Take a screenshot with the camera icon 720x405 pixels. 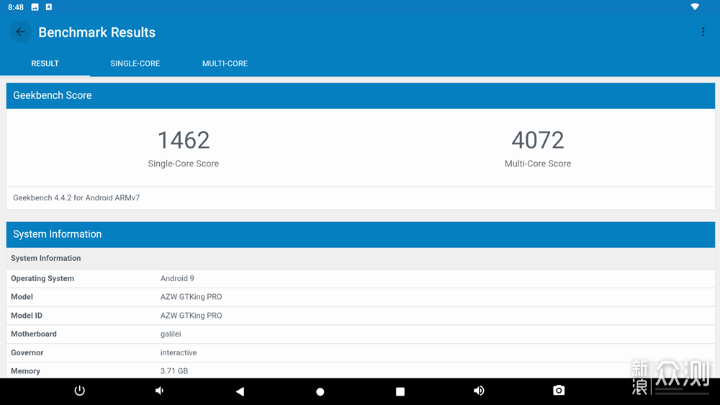(559, 391)
